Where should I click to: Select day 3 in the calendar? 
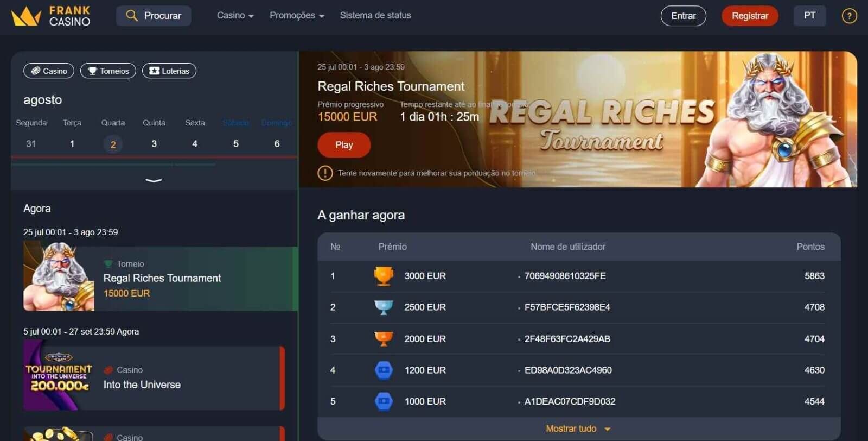[154, 144]
